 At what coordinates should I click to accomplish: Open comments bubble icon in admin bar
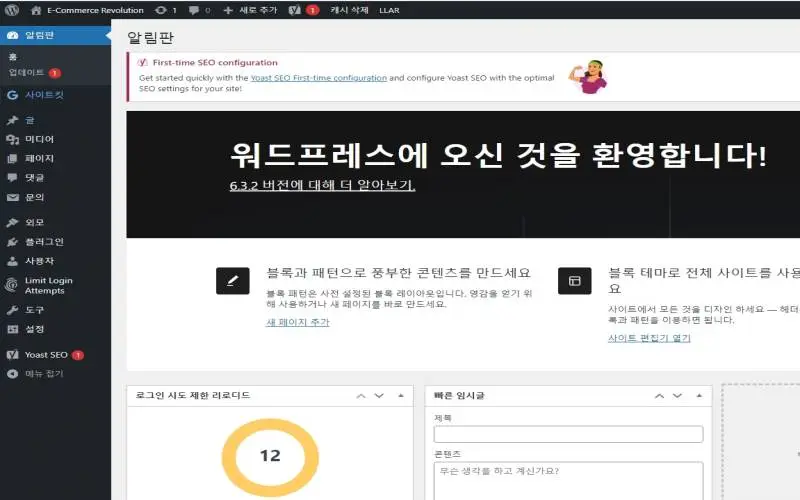point(194,10)
